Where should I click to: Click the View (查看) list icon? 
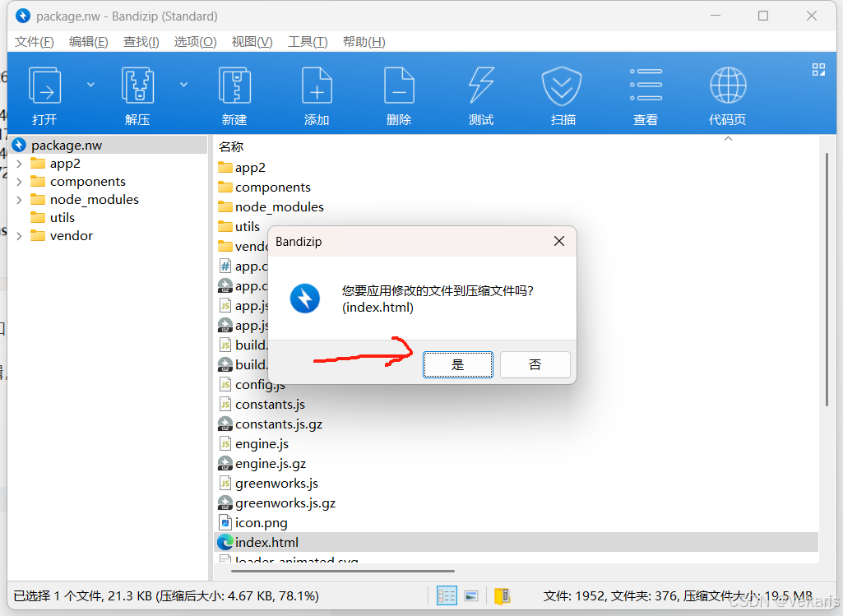[646, 85]
